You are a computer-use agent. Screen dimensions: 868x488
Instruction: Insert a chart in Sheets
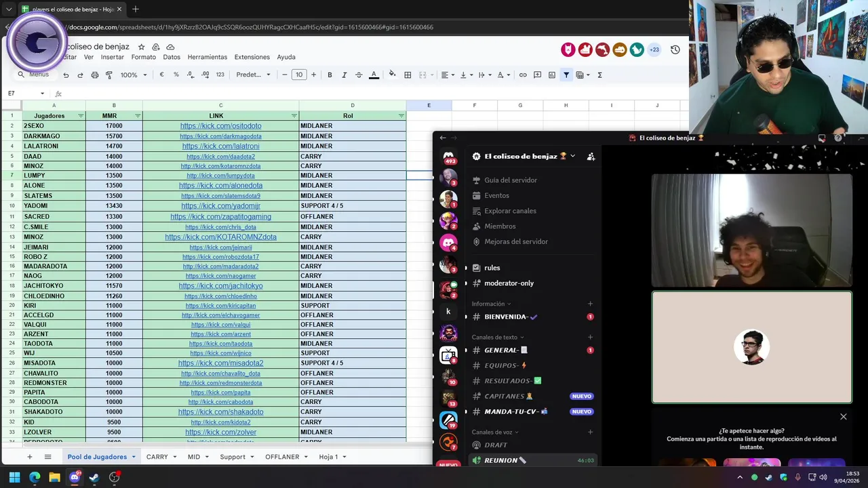(552, 75)
